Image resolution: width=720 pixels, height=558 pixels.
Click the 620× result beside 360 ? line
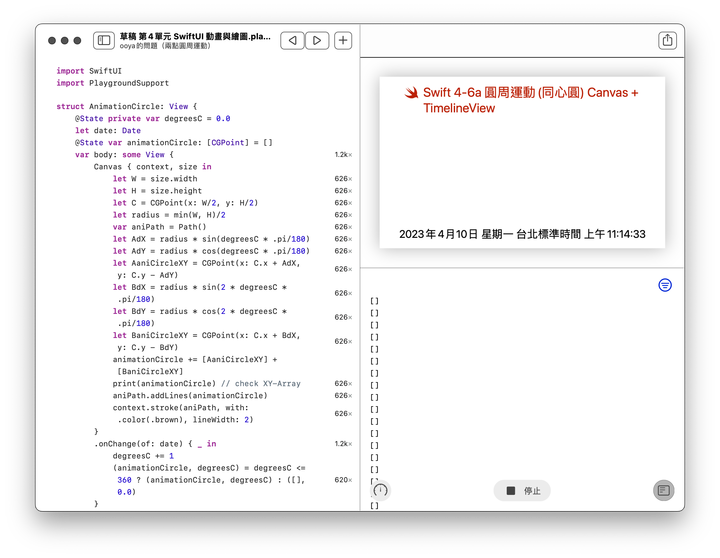point(343,480)
